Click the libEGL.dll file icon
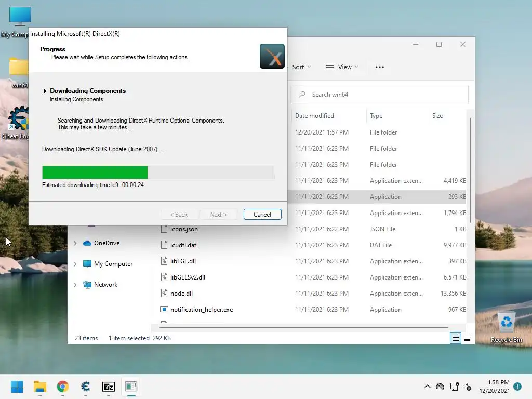This screenshot has width=532, height=399. pyautogui.click(x=164, y=261)
